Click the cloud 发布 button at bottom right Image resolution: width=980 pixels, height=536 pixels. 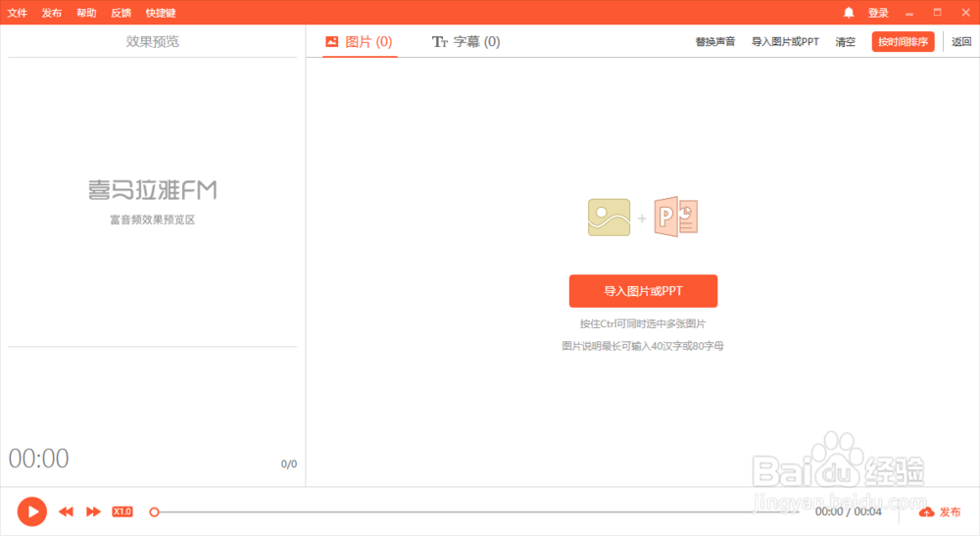(940, 512)
